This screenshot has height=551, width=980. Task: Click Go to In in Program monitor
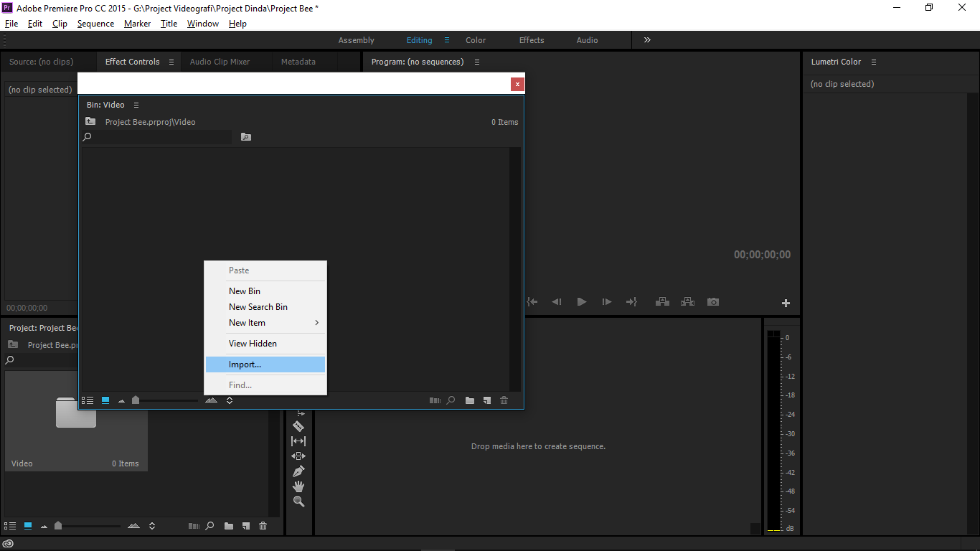532,302
